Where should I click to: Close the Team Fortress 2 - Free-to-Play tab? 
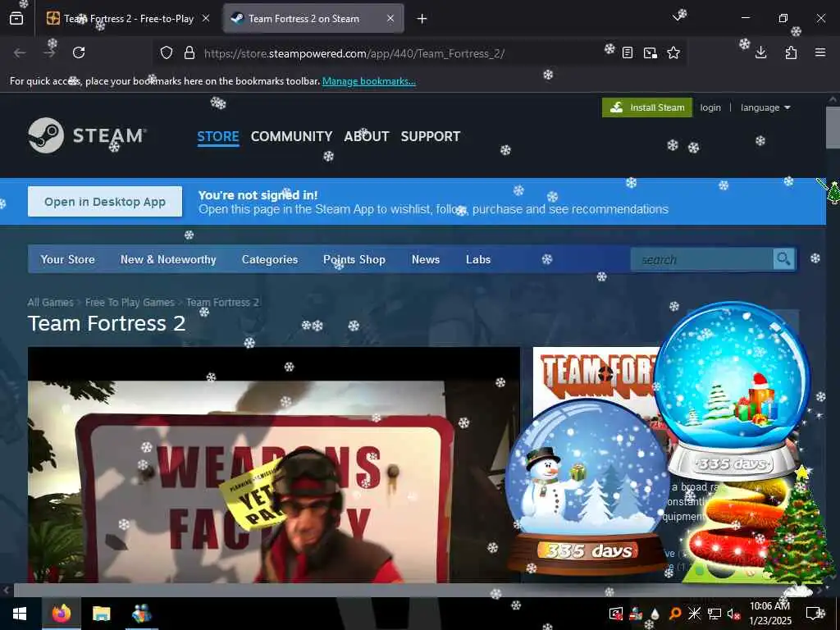pos(206,19)
